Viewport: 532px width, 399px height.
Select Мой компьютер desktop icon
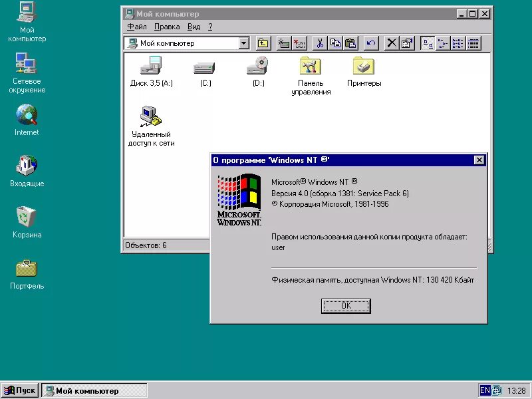click(27, 13)
